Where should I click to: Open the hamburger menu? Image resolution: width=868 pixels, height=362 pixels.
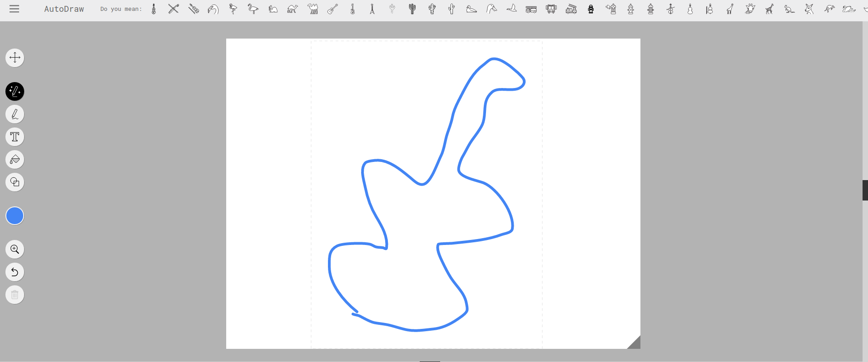pyautogui.click(x=15, y=9)
